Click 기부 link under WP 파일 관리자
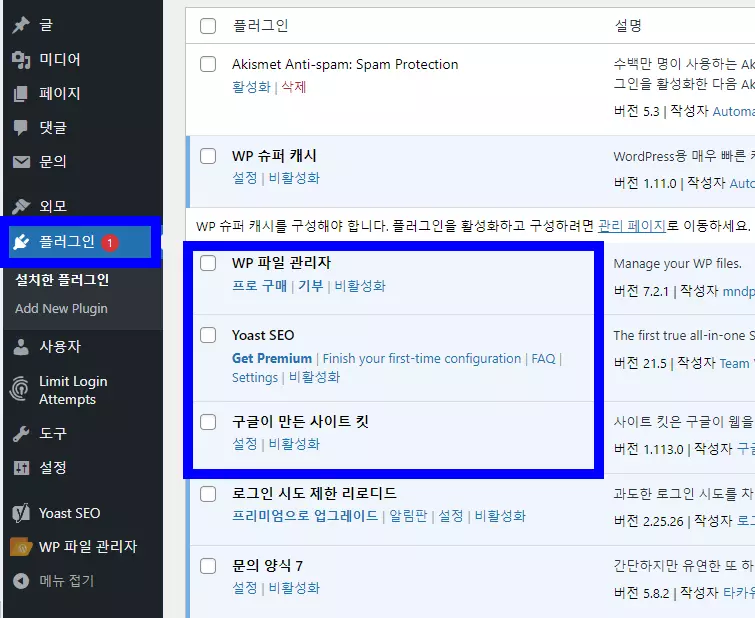 coord(311,286)
